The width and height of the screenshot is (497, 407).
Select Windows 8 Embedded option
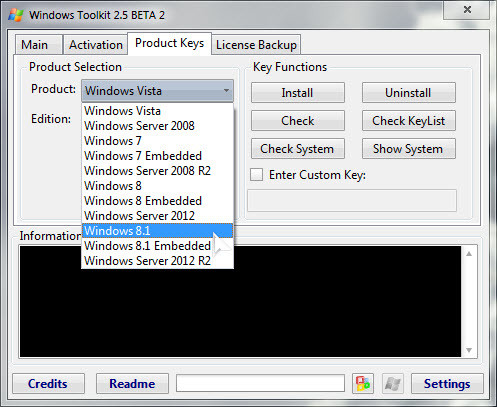(157, 201)
